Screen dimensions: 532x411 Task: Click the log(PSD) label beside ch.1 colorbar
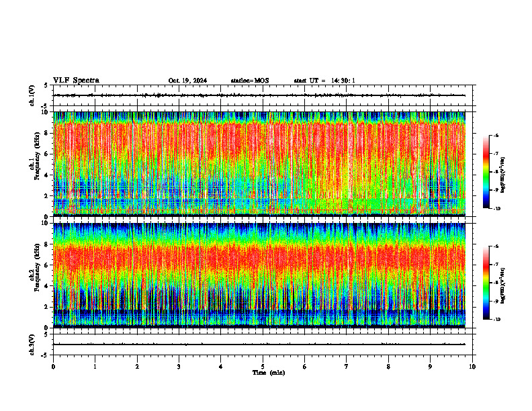tap(504, 175)
